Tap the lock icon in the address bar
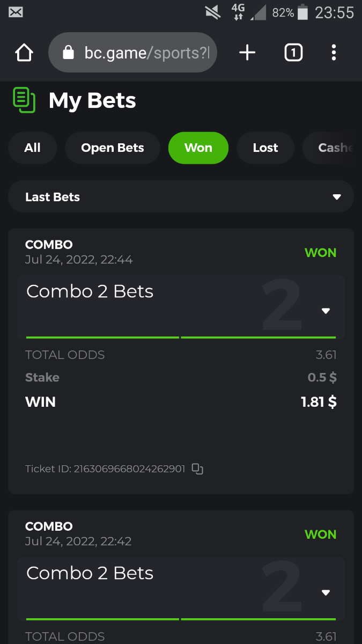This screenshot has height=644, width=362. point(68,53)
